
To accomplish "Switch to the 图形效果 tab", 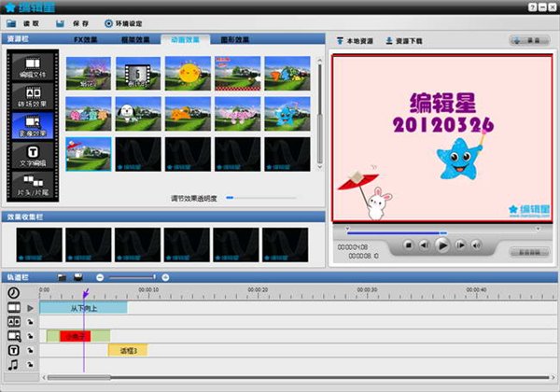I will [x=234, y=39].
